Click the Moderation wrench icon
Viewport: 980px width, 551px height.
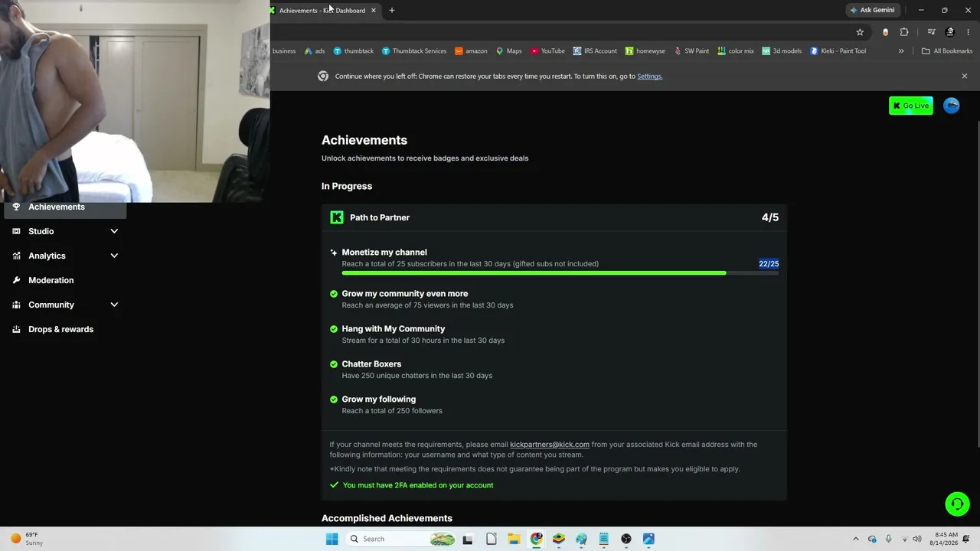coord(16,280)
